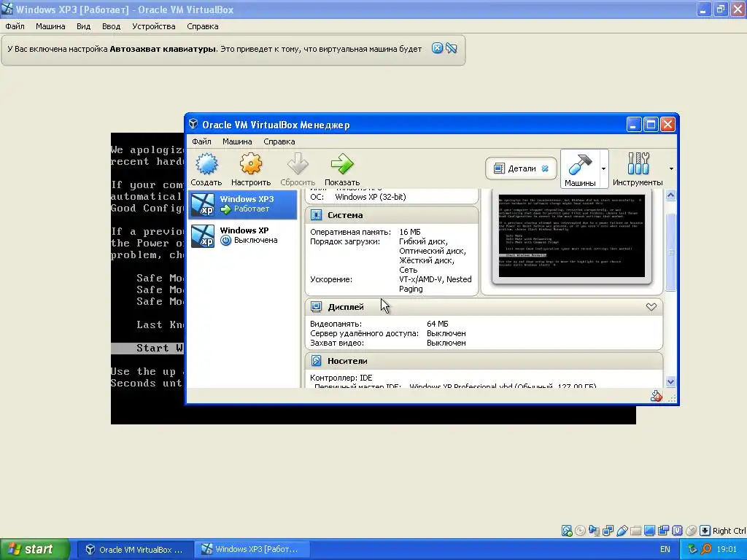Select powered-off Windows XP machine in list
The image size is (747, 560).
[243, 236]
